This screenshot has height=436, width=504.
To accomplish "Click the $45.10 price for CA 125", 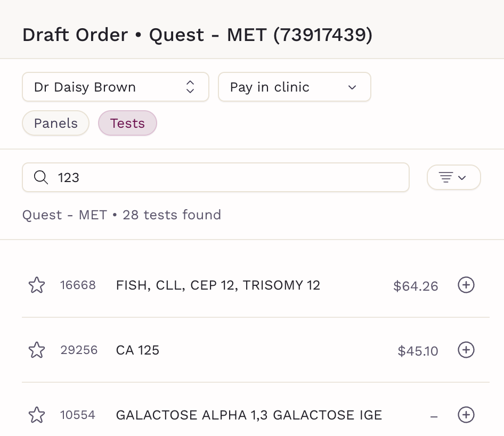I will [418, 351].
